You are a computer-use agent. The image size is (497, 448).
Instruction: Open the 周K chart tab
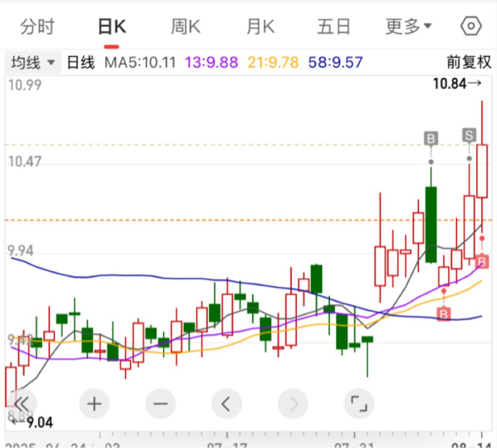(x=186, y=27)
